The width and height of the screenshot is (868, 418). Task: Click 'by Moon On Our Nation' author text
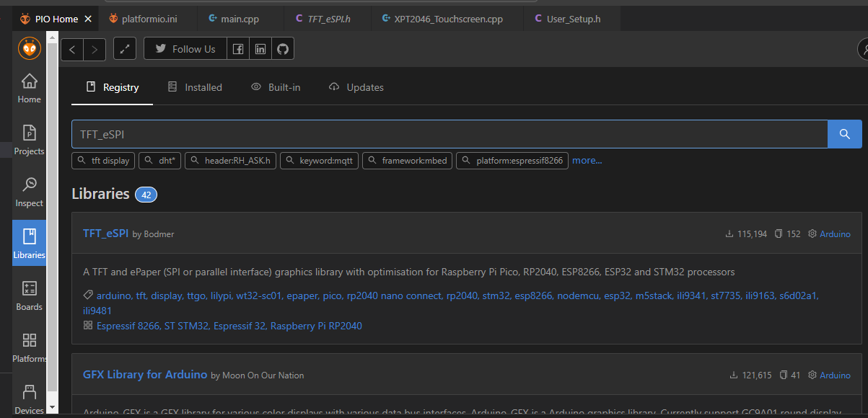258,375
